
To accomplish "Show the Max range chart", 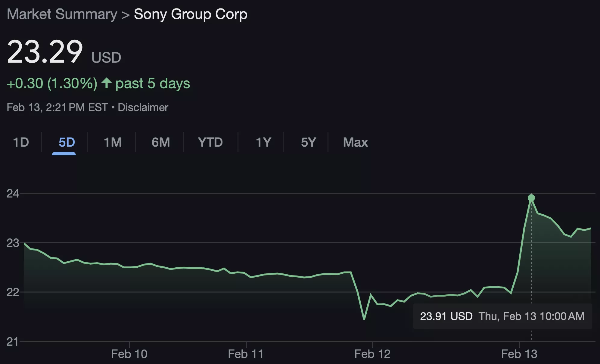I will coord(355,142).
